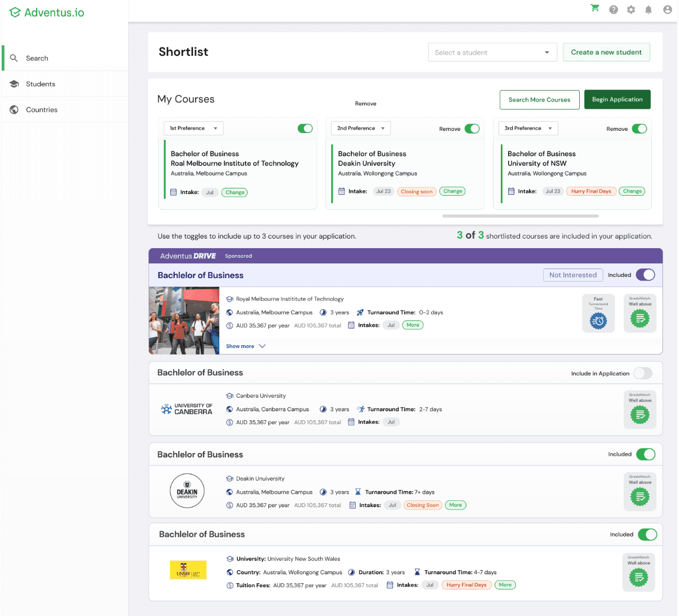Enable Include in Application for Canberra course
This screenshot has height=616, width=679.
643,373
